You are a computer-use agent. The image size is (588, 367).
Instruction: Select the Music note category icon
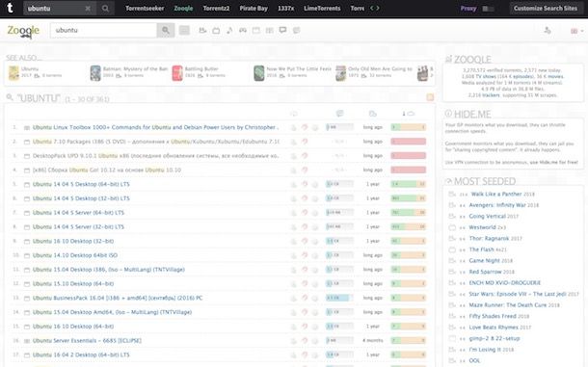tap(229, 31)
